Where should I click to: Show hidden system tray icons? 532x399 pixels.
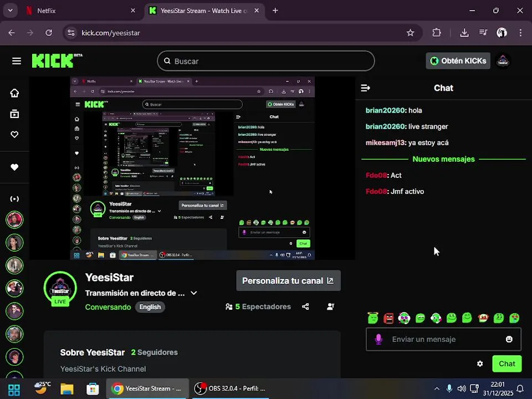pyautogui.click(x=437, y=389)
